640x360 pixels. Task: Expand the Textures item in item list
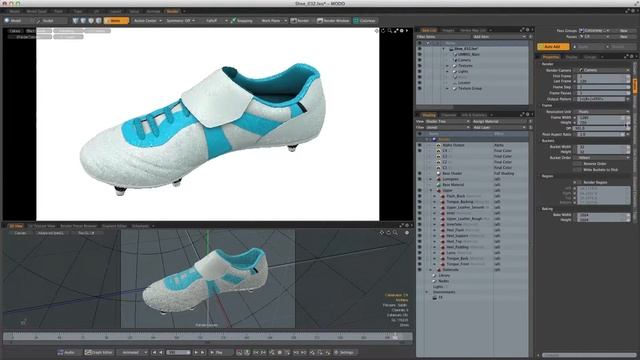tap(447, 66)
